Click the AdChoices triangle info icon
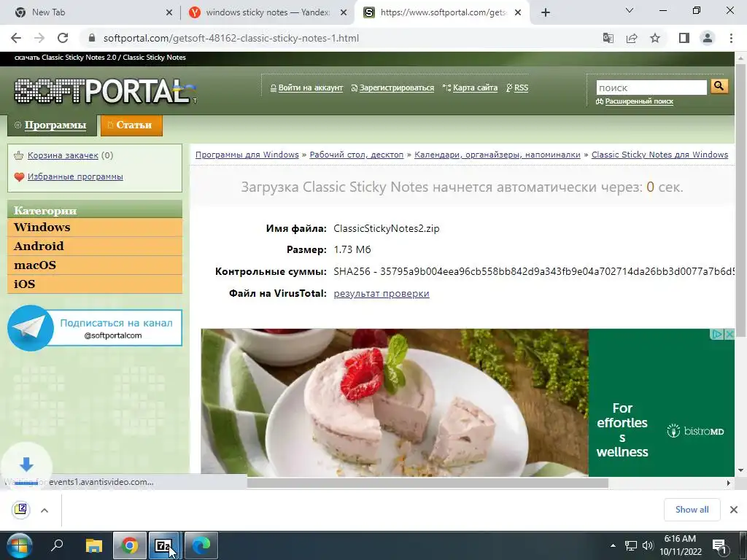This screenshot has height=560, width=747. [717, 334]
